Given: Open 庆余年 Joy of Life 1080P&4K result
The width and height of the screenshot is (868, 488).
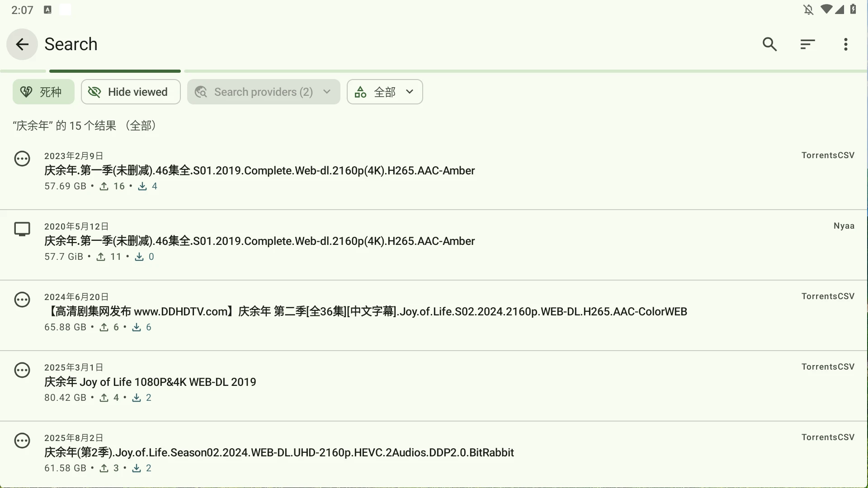Looking at the screenshot, I should tap(434, 386).
